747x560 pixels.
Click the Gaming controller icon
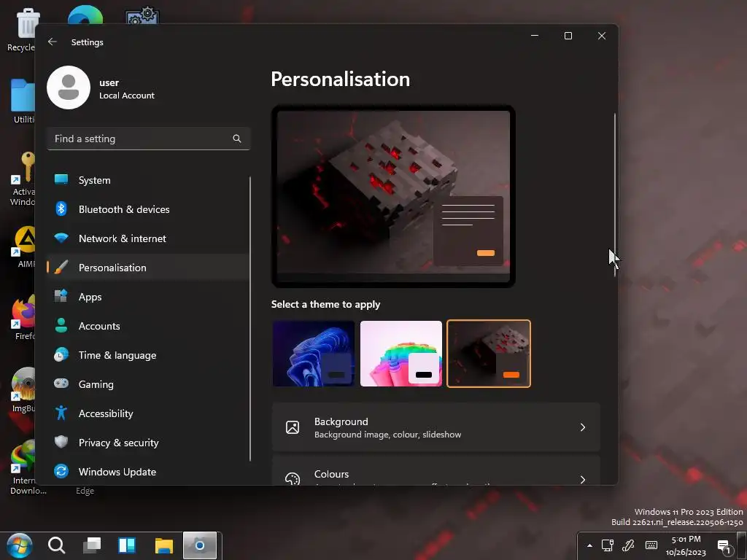61,384
